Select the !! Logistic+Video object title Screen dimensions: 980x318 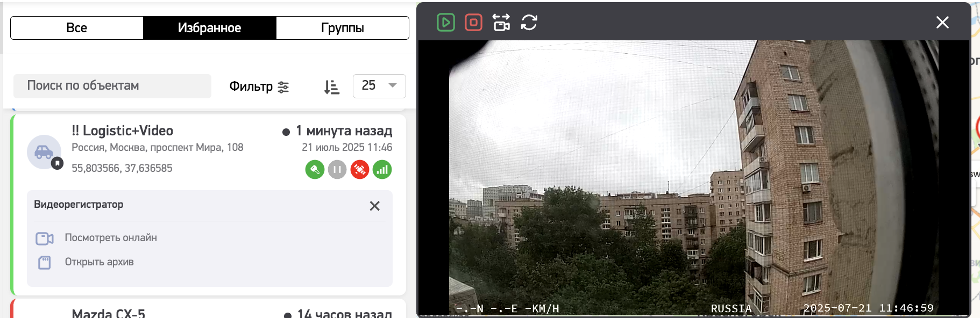(x=123, y=131)
